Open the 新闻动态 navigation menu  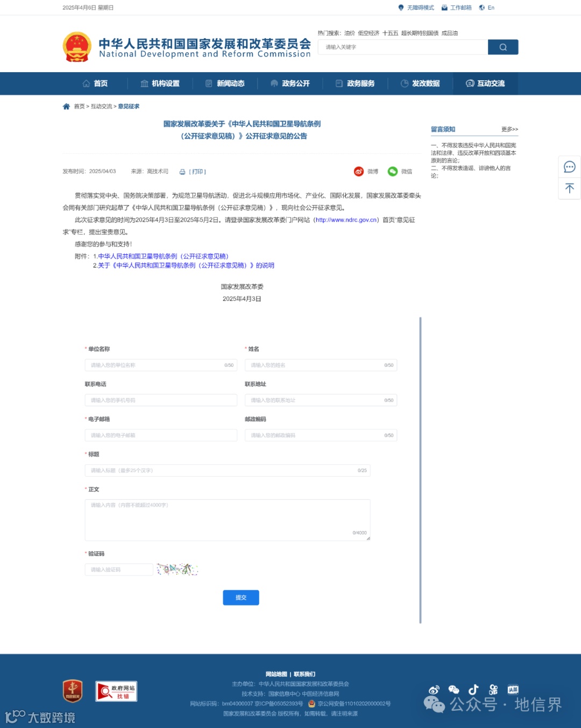click(225, 83)
